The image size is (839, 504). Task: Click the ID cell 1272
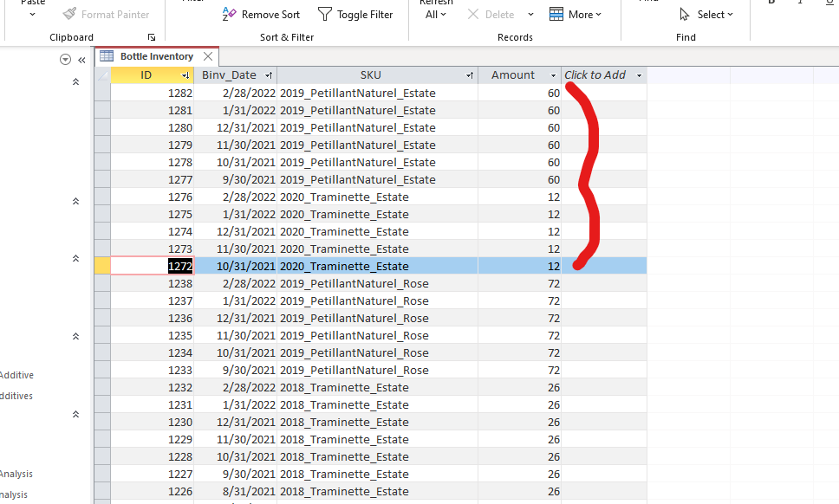[153, 266]
